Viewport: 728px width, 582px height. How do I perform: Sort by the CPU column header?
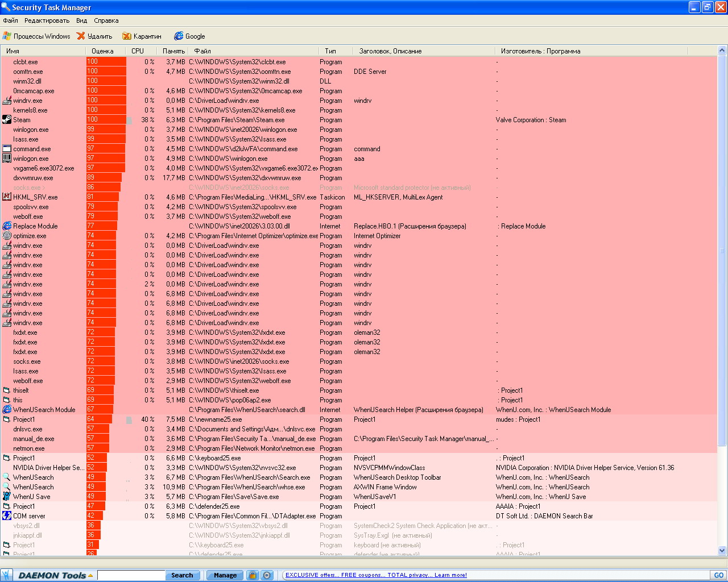pos(141,51)
